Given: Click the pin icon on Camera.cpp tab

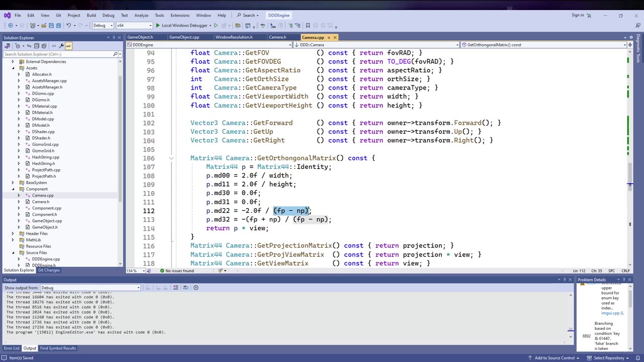Looking at the screenshot, I should (329, 37).
